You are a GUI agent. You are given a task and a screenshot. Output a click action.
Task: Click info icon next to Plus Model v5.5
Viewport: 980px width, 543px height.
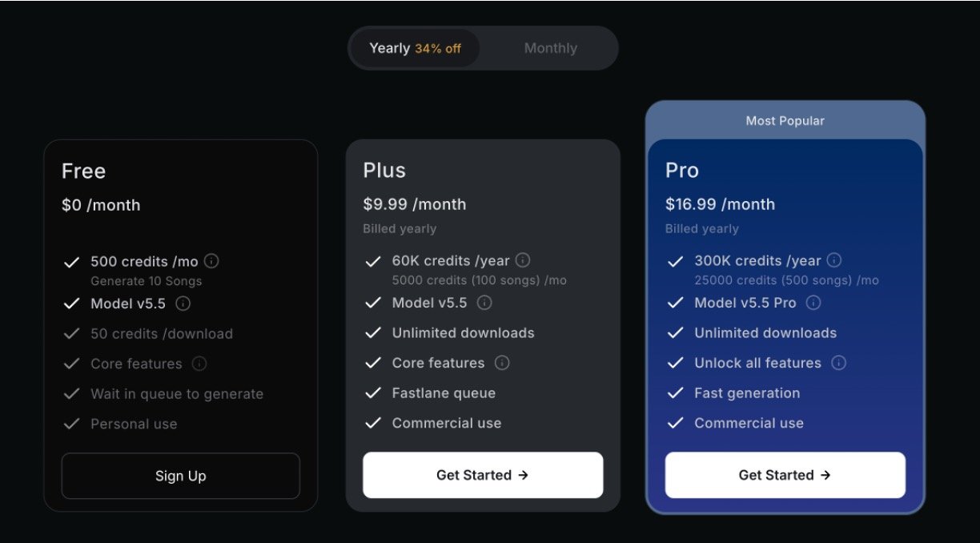[x=484, y=303]
